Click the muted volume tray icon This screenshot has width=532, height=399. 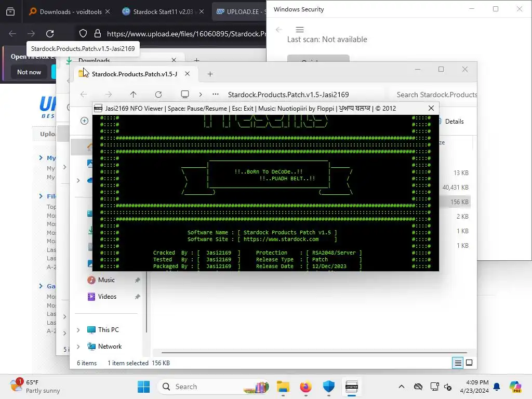[448, 387]
